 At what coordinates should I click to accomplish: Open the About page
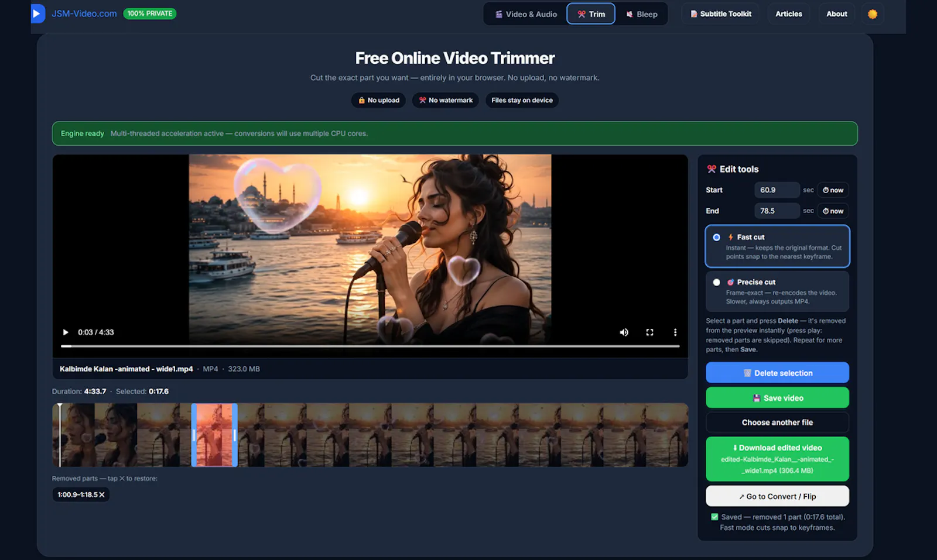837,14
